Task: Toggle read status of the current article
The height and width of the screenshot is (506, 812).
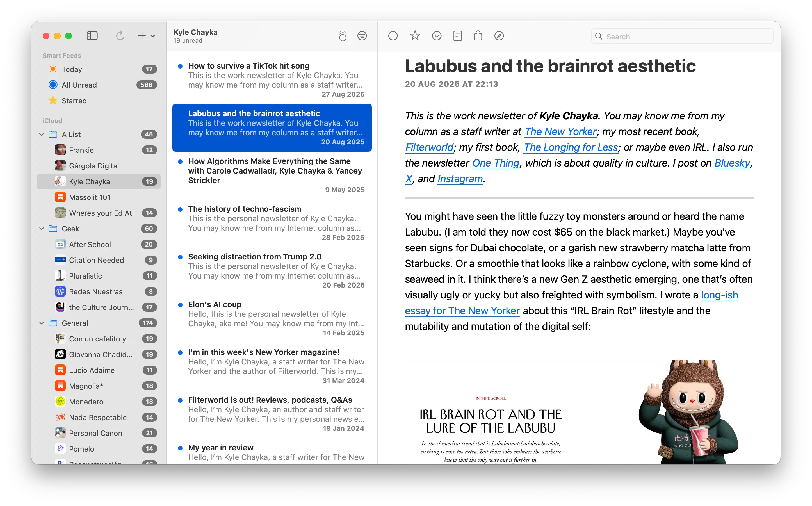Action: (393, 36)
